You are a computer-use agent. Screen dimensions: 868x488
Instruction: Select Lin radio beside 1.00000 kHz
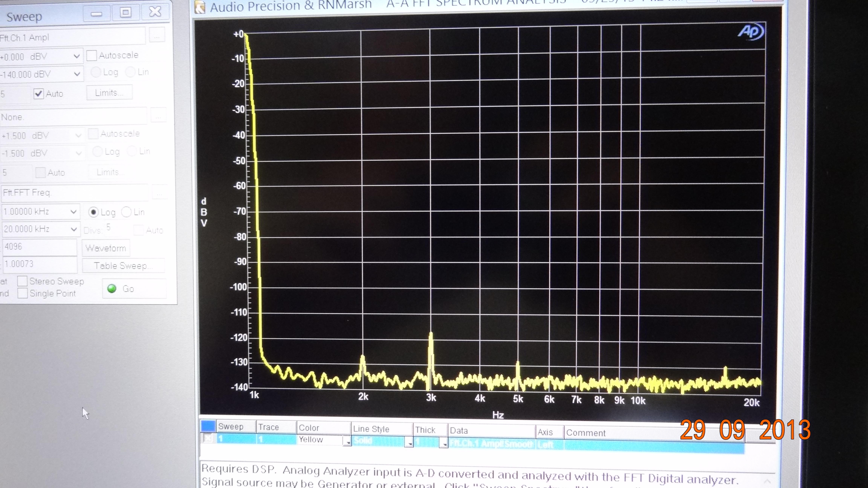point(126,212)
